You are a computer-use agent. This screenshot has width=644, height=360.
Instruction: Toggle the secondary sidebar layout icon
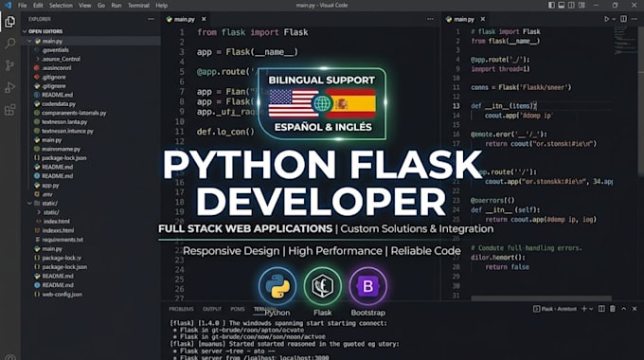pyautogui.click(x=571, y=6)
